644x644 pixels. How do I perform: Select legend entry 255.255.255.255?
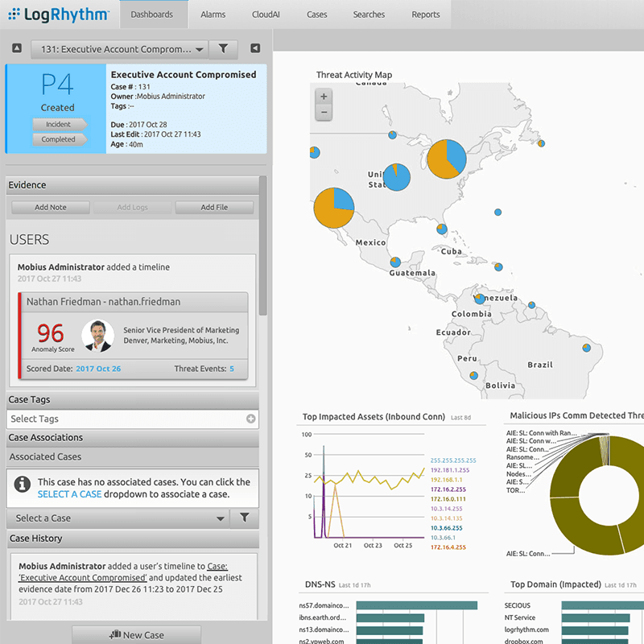click(x=453, y=460)
